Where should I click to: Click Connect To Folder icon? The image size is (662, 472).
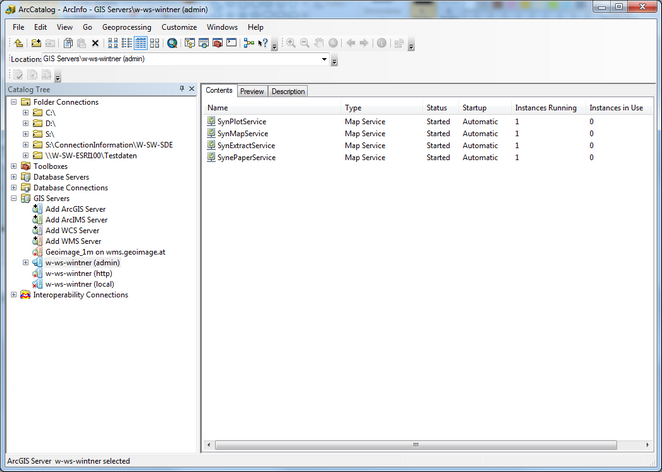pyautogui.click(x=36, y=43)
